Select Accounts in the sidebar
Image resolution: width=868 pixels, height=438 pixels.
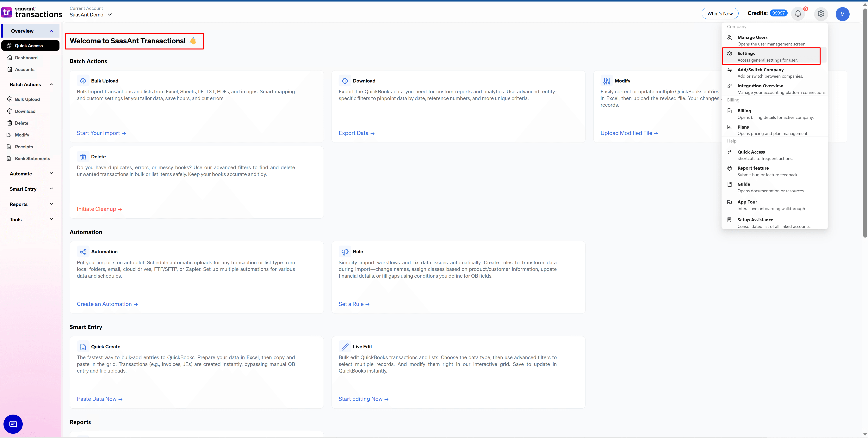click(25, 69)
